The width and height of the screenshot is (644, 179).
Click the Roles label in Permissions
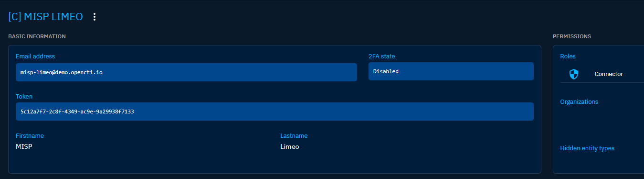tap(568, 56)
